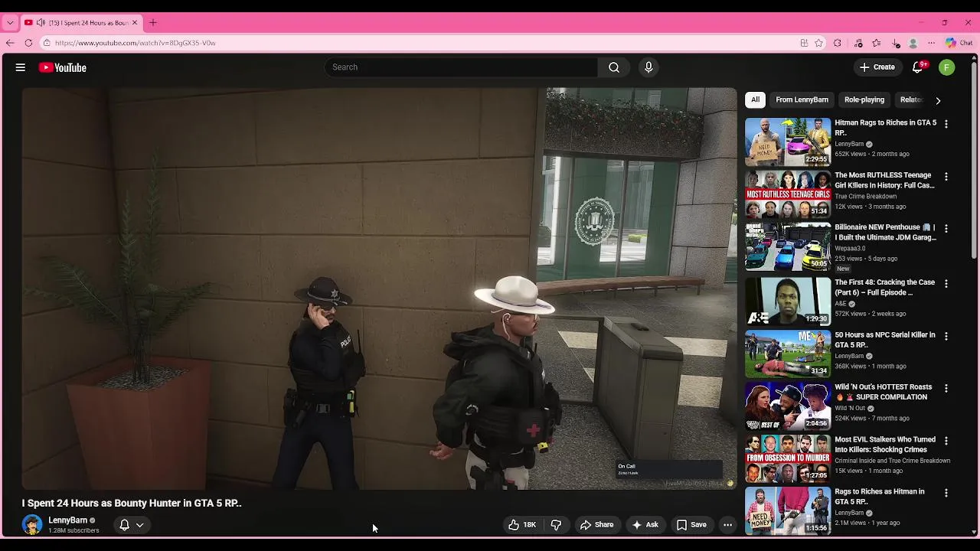Open browser split screen icon
Viewport: 980px width, 551px height.
tap(804, 43)
